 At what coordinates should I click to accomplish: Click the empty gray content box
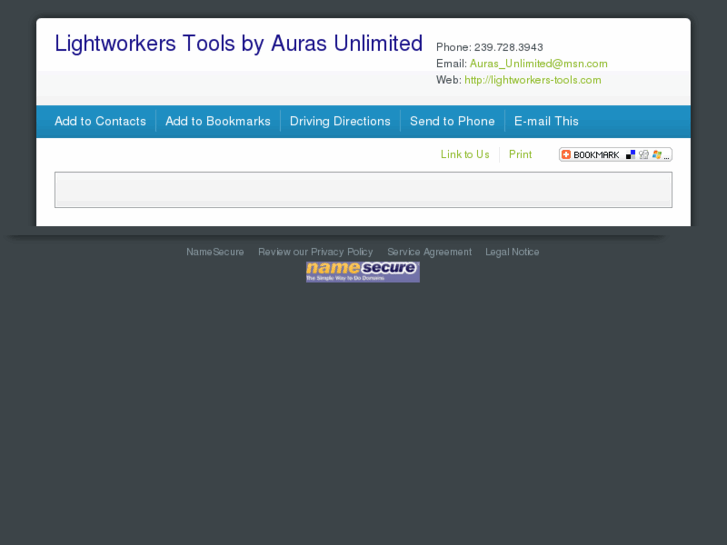tap(364, 190)
